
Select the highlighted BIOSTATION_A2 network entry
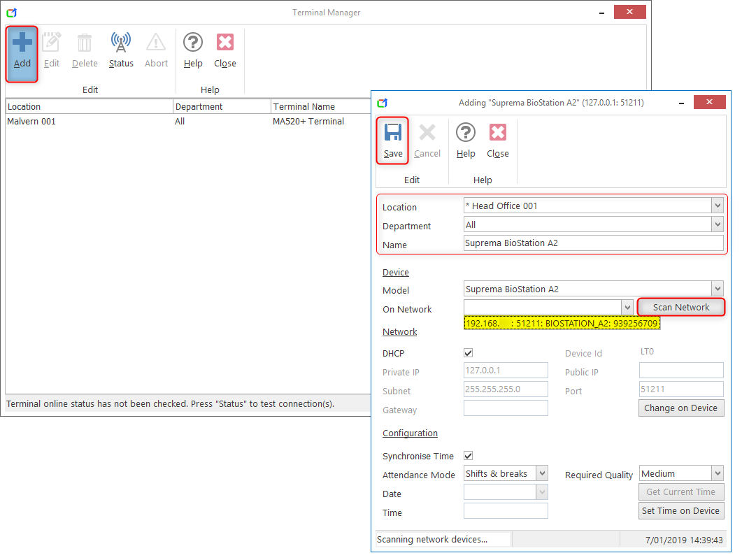(x=562, y=324)
